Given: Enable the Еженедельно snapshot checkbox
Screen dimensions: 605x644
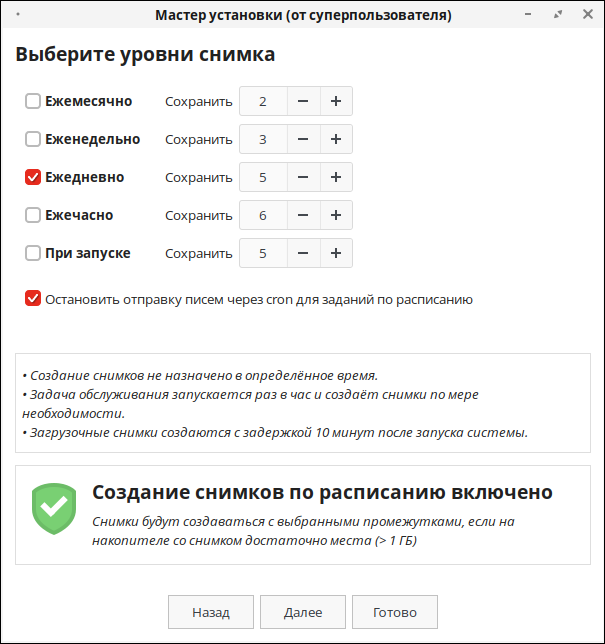Looking at the screenshot, I should (x=33, y=139).
